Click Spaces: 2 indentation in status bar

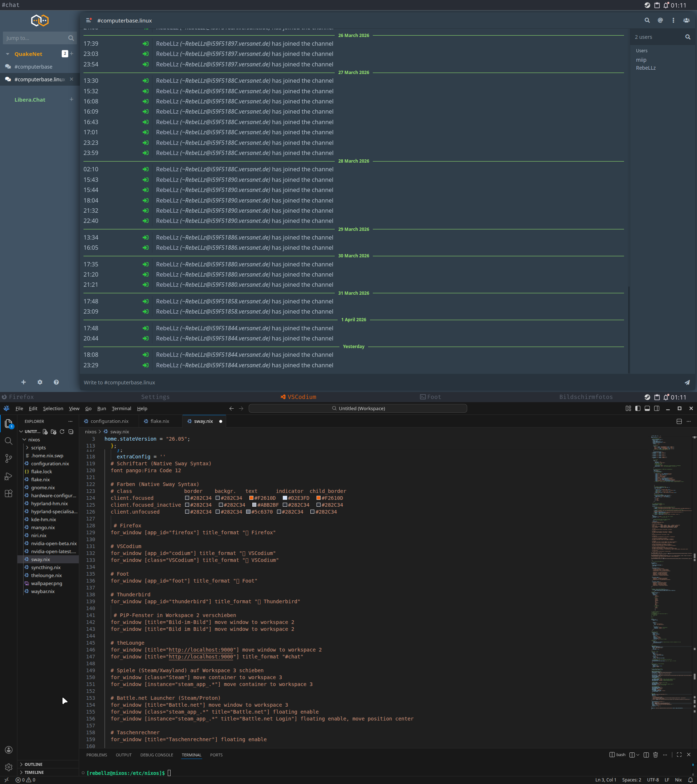(x=631, y=780)
